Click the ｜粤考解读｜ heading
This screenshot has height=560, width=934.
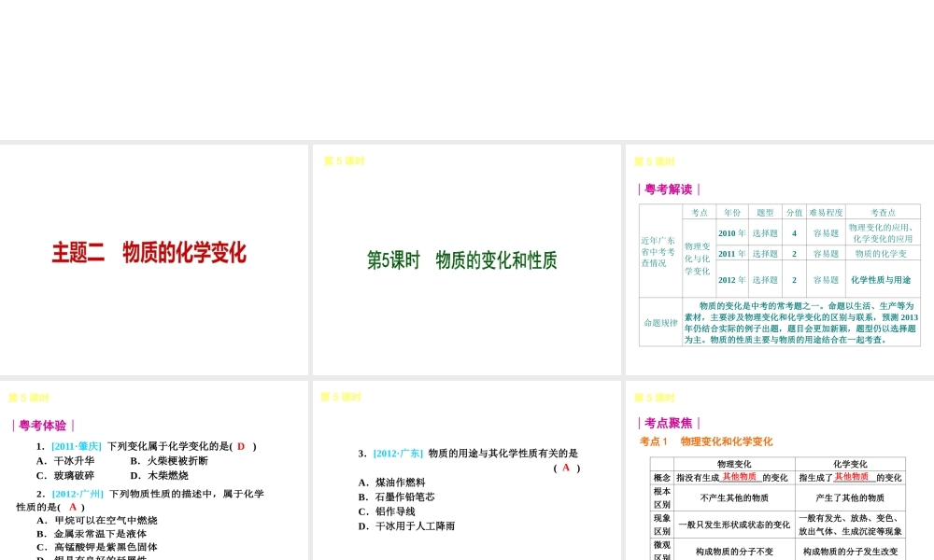669,189
